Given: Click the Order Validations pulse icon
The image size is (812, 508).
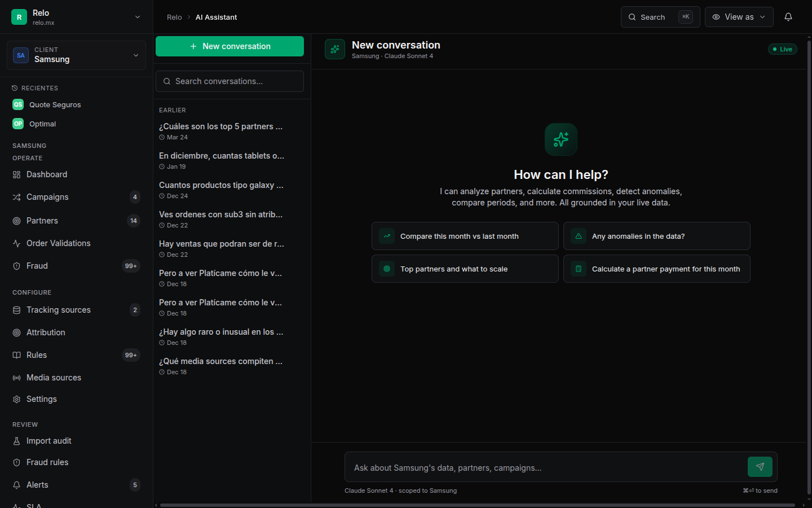Looking at the screenshot, I should 17,243.
